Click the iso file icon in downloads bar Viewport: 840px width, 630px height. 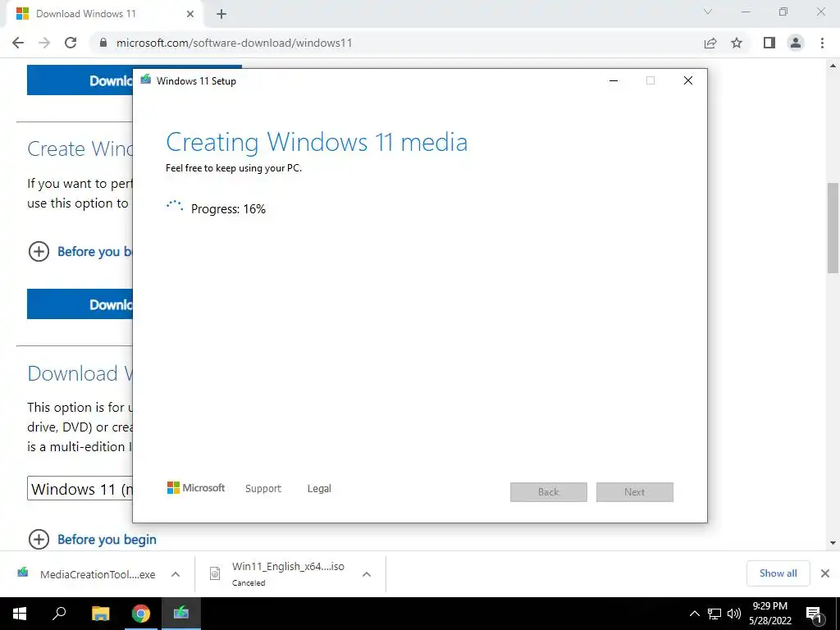pyautogui.click(x=215, y=573)
